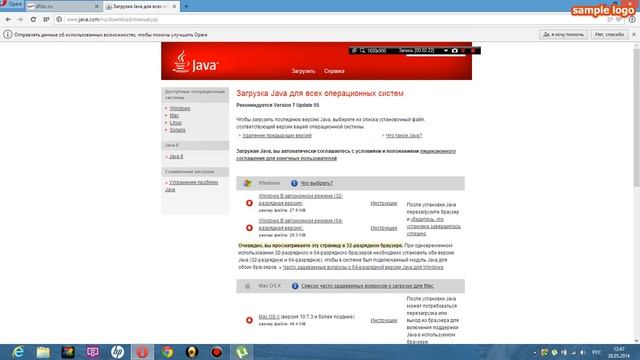Open the Mac OS X download link
Viewport: 640px width, 360px height.
coord(269,317)
